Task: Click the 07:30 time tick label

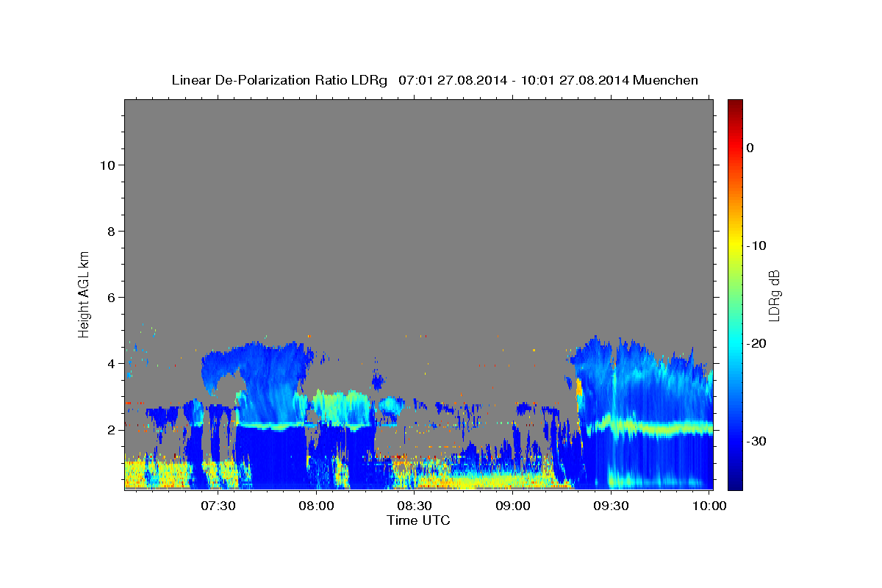Action: (x=218, y=506)
